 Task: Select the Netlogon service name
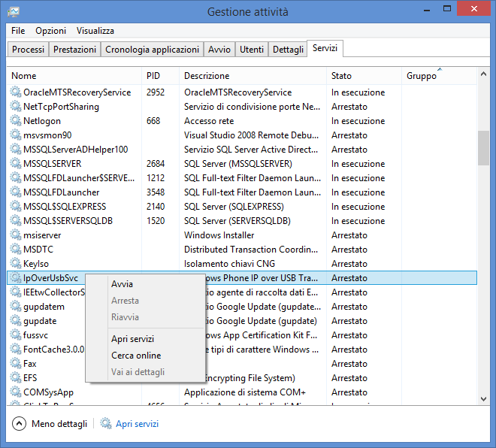[x=42, y=120]
